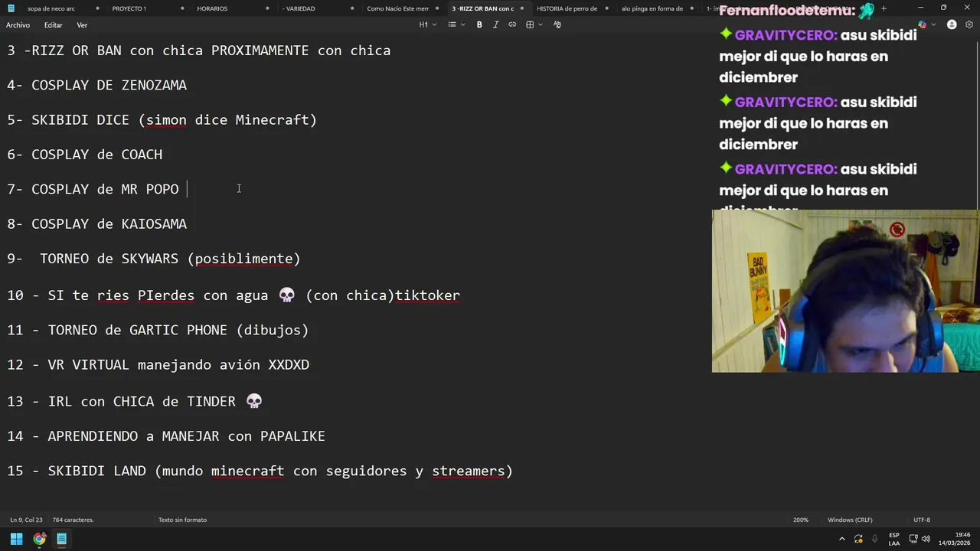Open the list style dropdown

(x=456, y=24)
